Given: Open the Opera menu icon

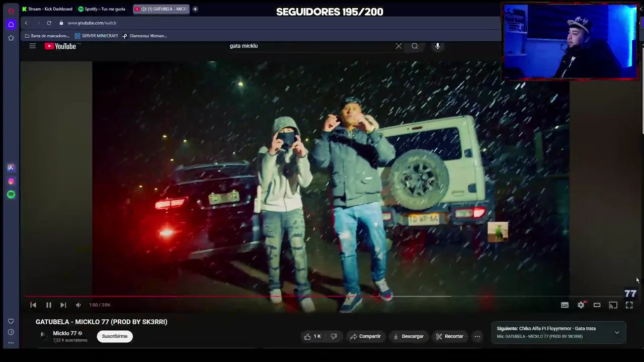Looking at the screenshot, I should click(x=11, y=11).
